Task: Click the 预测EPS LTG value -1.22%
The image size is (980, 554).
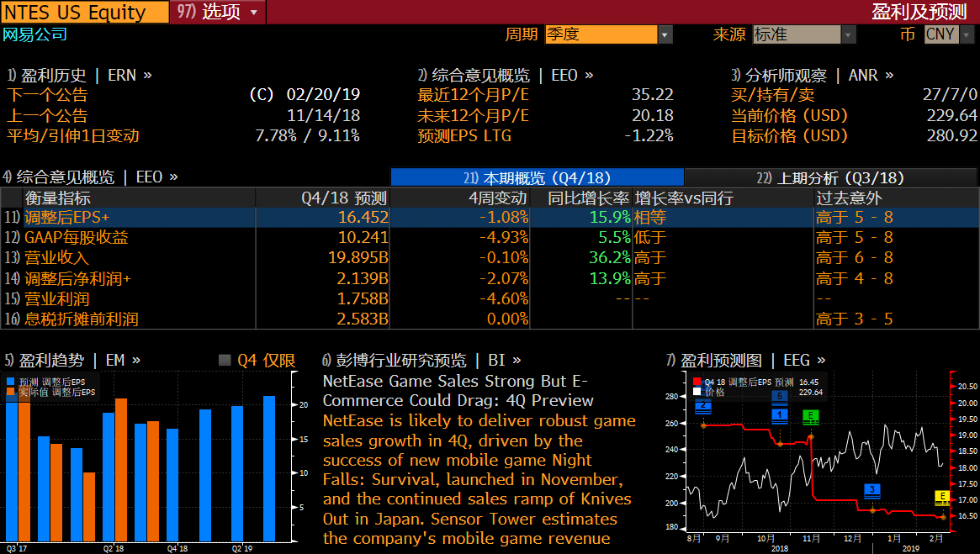Action: pos(649,135)
